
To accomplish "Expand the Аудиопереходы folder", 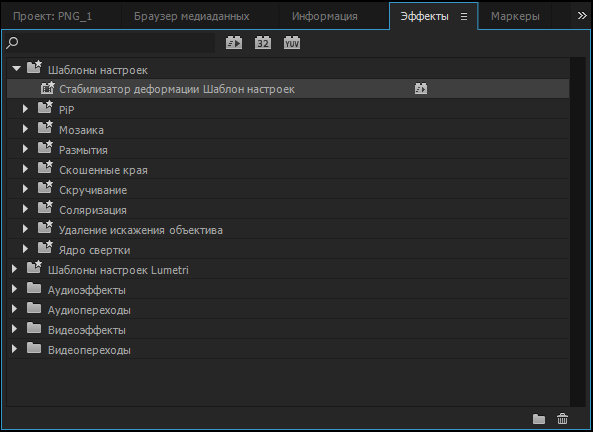I will click(14, 309).
